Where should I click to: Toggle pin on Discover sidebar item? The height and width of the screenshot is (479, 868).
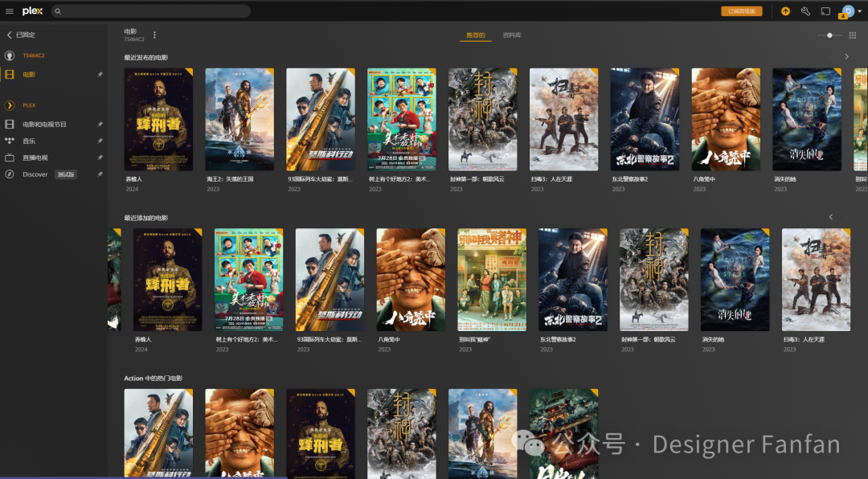coord(100,174)
